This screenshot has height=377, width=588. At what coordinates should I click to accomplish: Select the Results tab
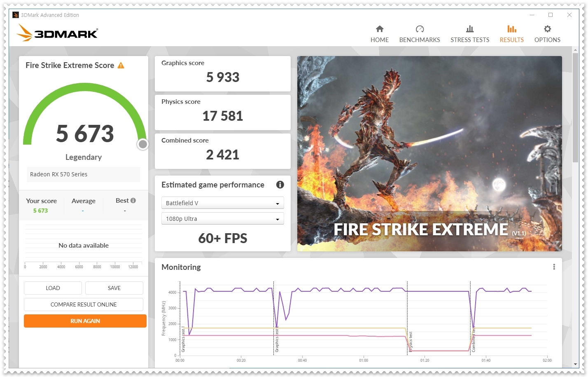point(511,34)
